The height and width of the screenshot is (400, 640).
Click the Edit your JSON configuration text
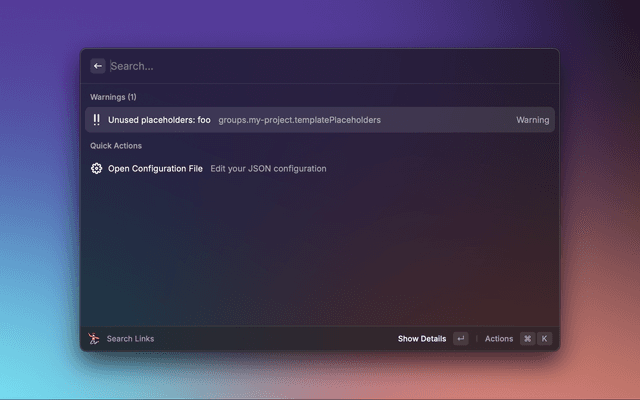point(268,168)
